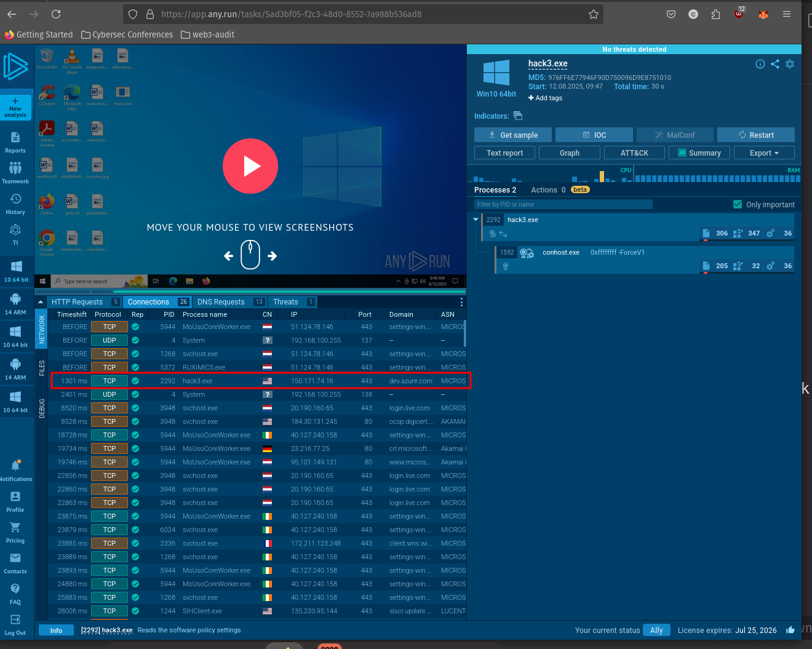
Task: Switch to the DNS Requests tab
Action: point(230,302)
